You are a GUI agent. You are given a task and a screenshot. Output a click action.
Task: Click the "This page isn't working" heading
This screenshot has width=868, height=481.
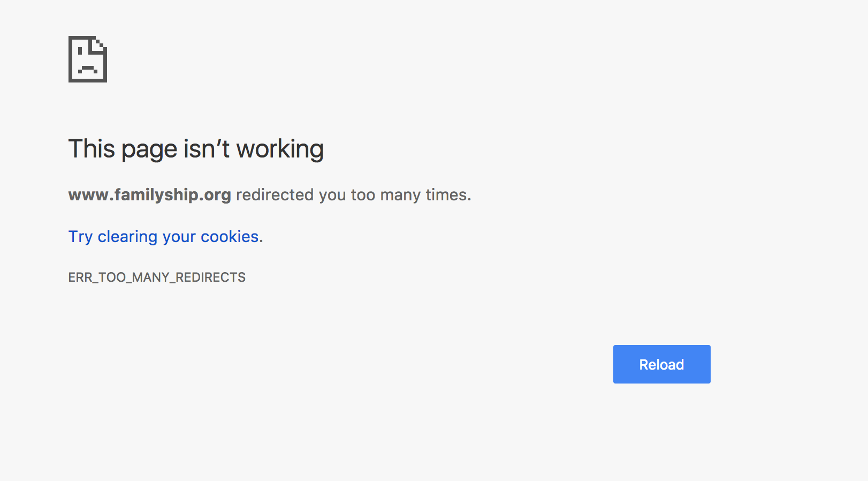coord(196,149)
